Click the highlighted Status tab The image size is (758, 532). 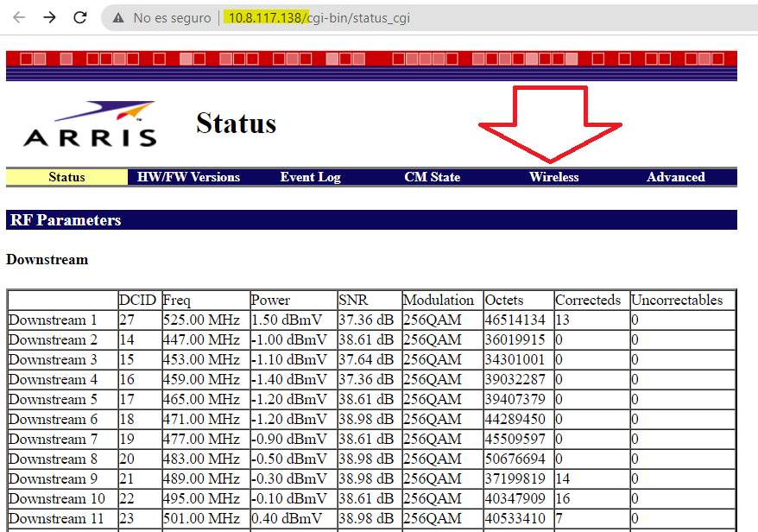[x=66, y=177]
